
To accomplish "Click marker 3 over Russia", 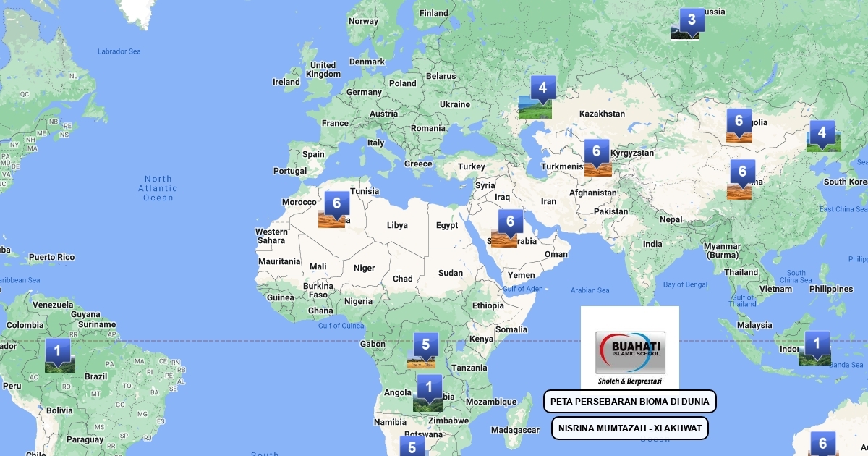I will click(691, 22).
